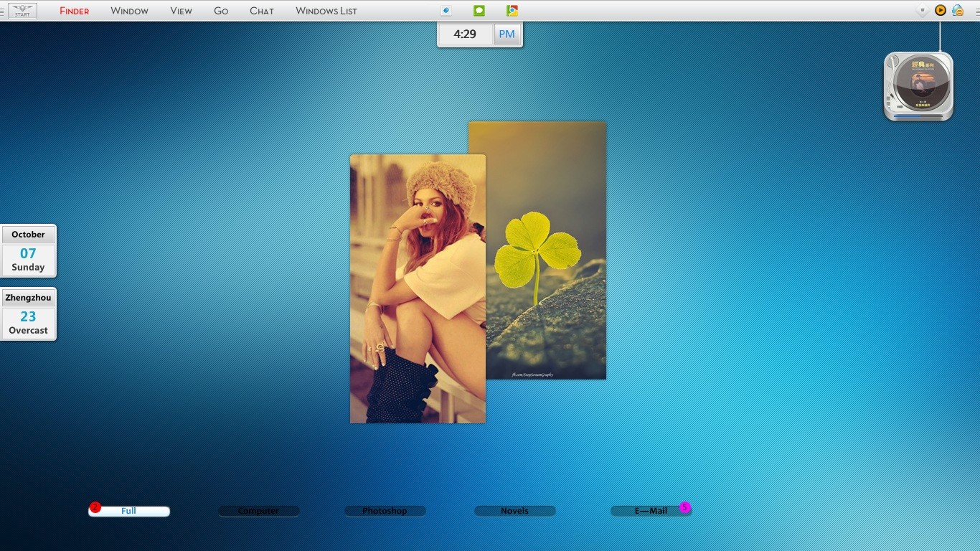Click the Novels dock button

coord(514,511)
